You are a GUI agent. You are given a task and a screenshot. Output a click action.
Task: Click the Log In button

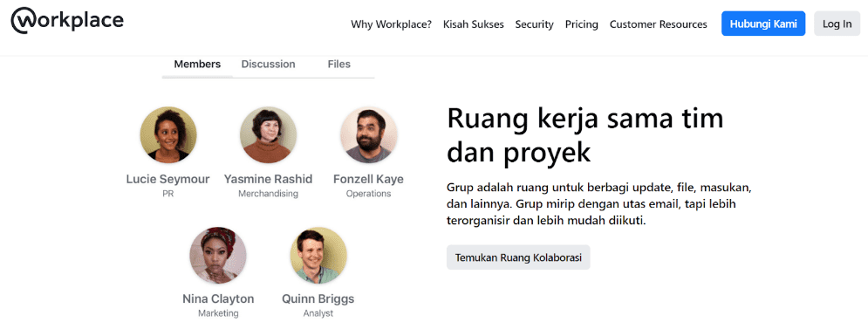coord(837,24)
